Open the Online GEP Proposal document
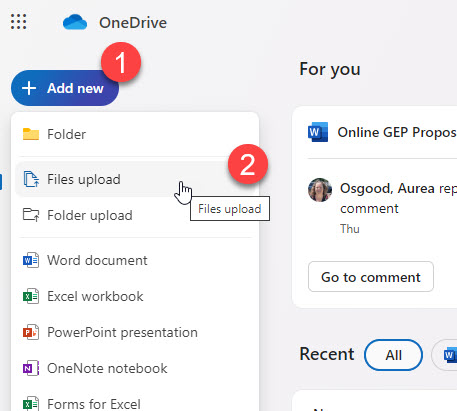Viewport: 457px width, 411px height. pos(397,132)
